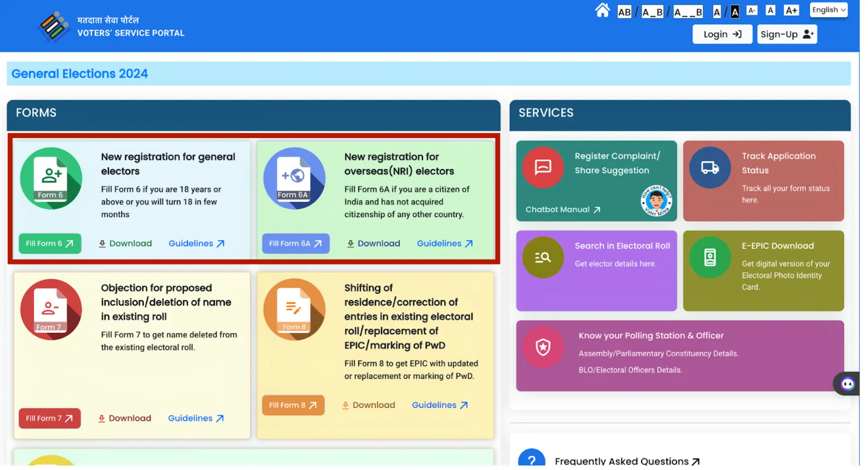
Task: Switch to light contrast A option
Action: [717, 12]
